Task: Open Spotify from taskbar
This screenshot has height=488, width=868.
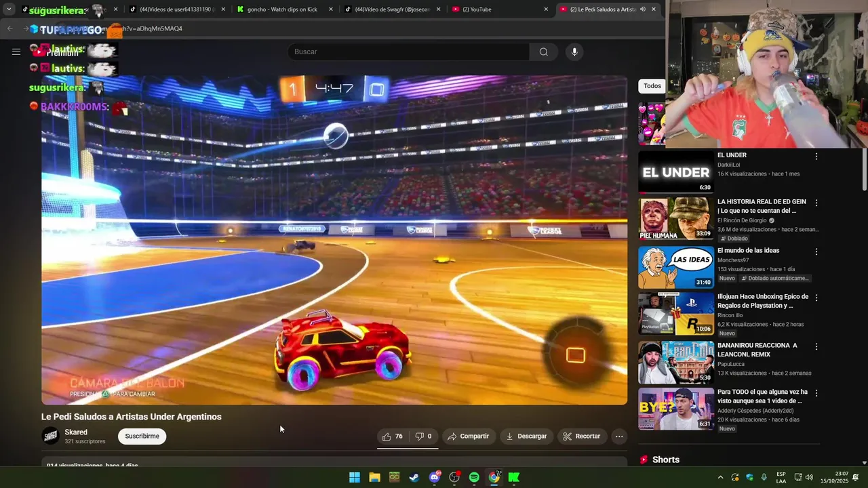Action: pos(474,477)
